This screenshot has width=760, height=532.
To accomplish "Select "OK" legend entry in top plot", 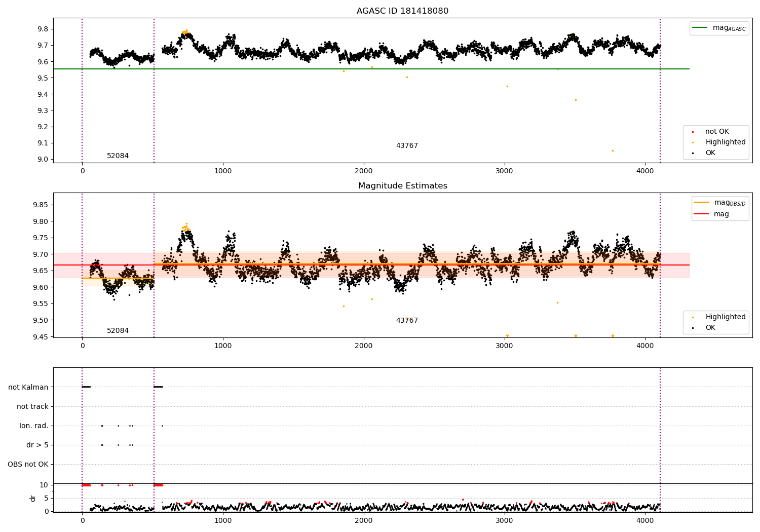I will (710, 153).
